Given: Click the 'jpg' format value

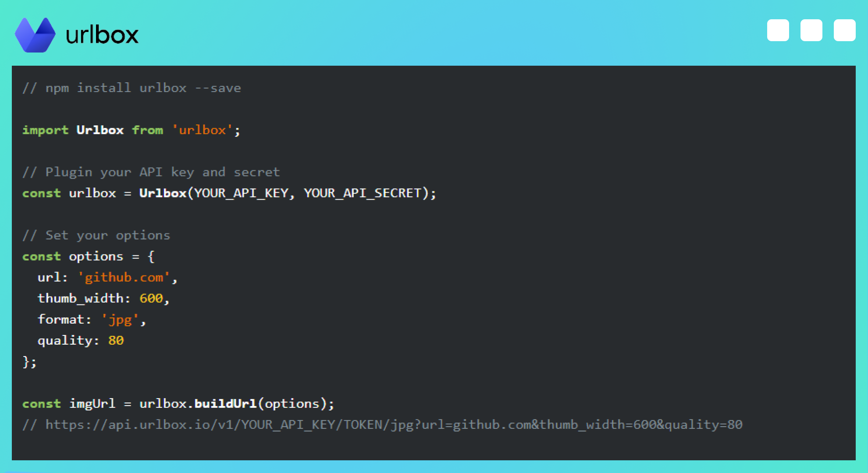Looking at the screenshot, I should tap(120, 319).
